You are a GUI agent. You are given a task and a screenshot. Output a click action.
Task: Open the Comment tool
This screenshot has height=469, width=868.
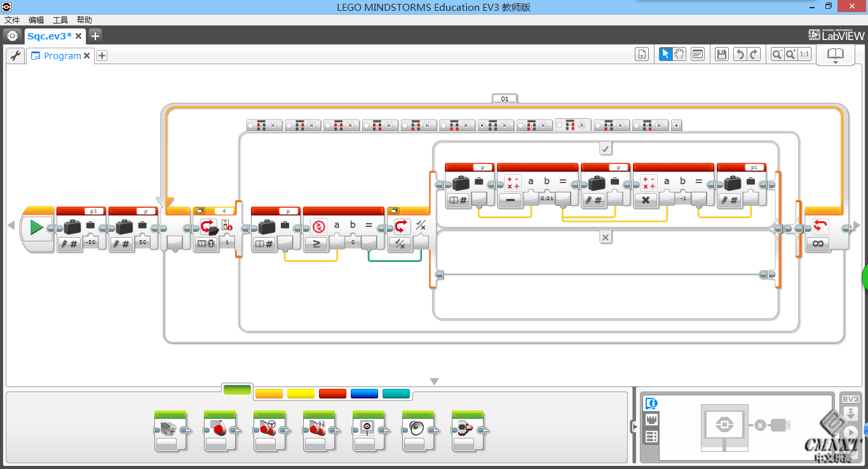(x=698, y=55)
